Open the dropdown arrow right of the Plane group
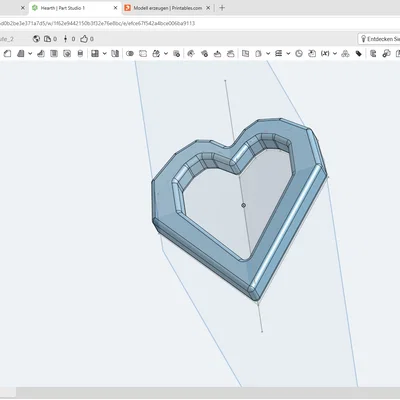Screen dimensions: 400x400 268,53
